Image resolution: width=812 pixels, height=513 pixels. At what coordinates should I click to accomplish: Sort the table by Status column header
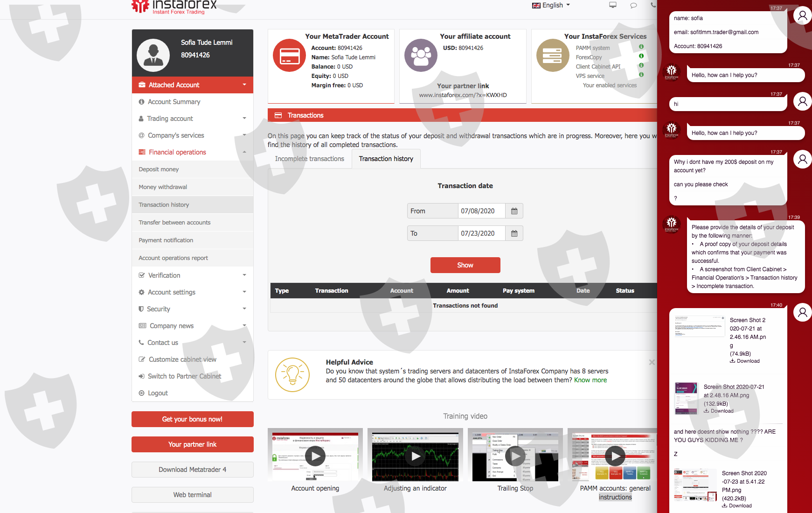point(625,291)
